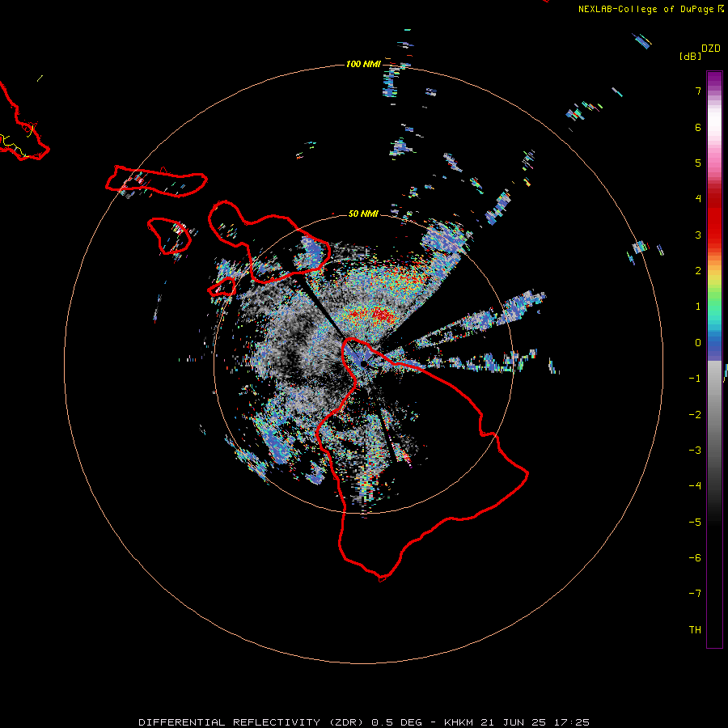
Task: Click the 0 value on color scale
Action: (698, 343)
